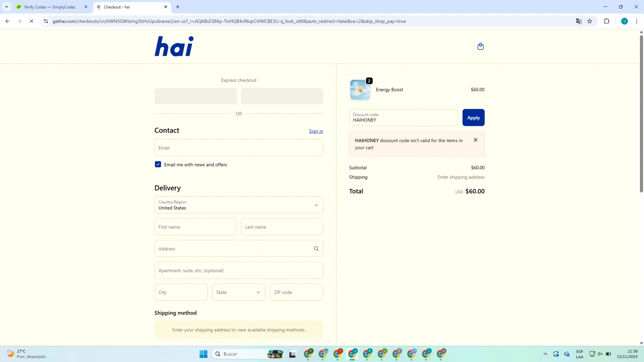Click the page vertical scrollbar
644x362 pixels.
tap(641, 114)
